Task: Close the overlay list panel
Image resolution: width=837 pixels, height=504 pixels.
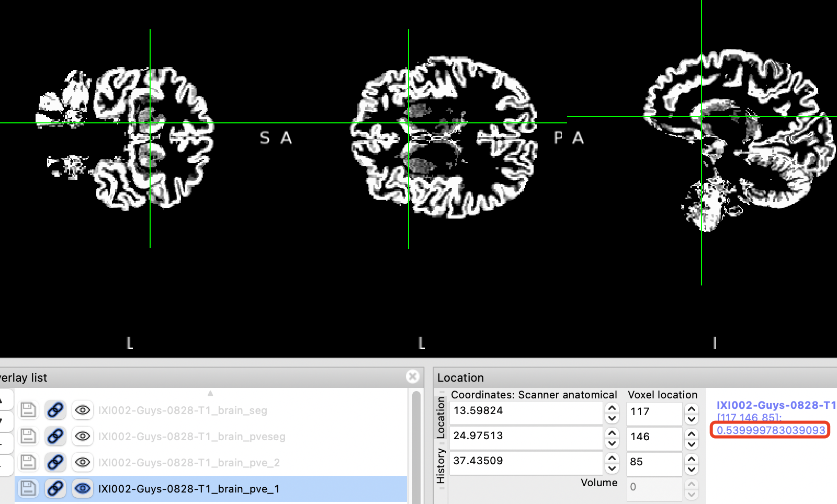Action: [413, 376]
